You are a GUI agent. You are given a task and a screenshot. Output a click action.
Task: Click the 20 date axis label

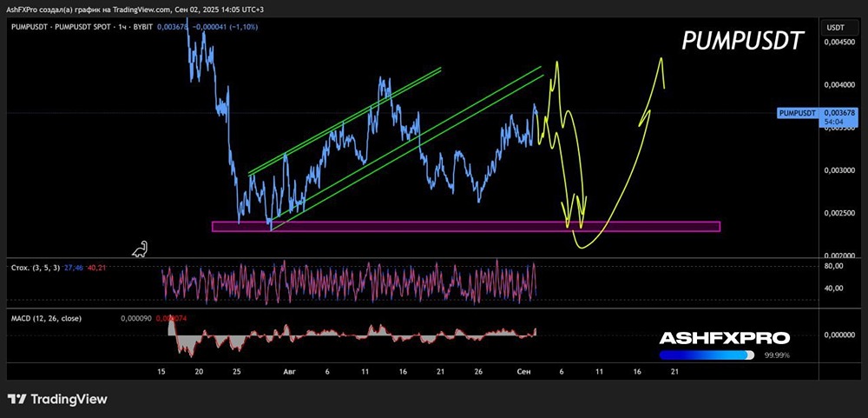point(199,372)
